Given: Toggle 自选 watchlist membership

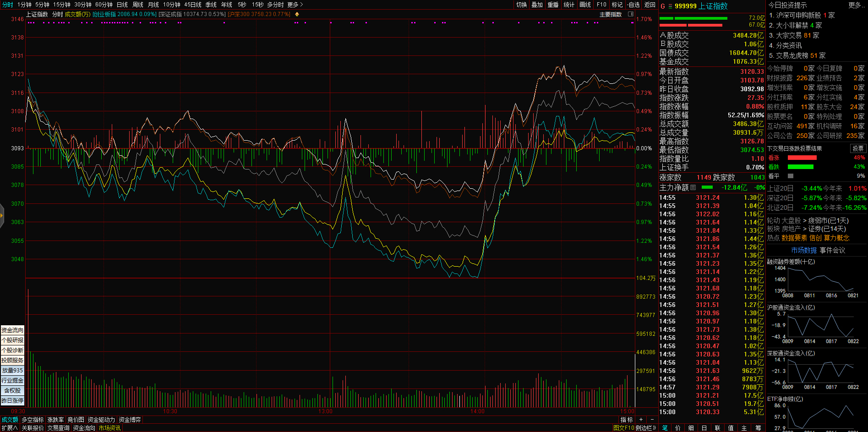Looking at the screenshot, I should click(x=633, y=5).
